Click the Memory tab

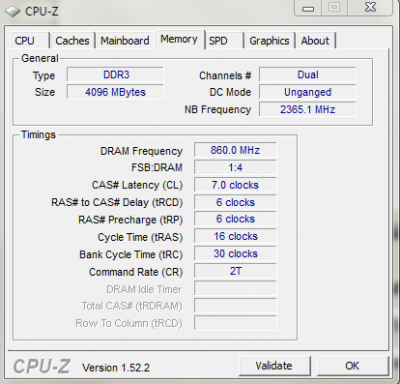pyautogui.click(x=179, y=39)
